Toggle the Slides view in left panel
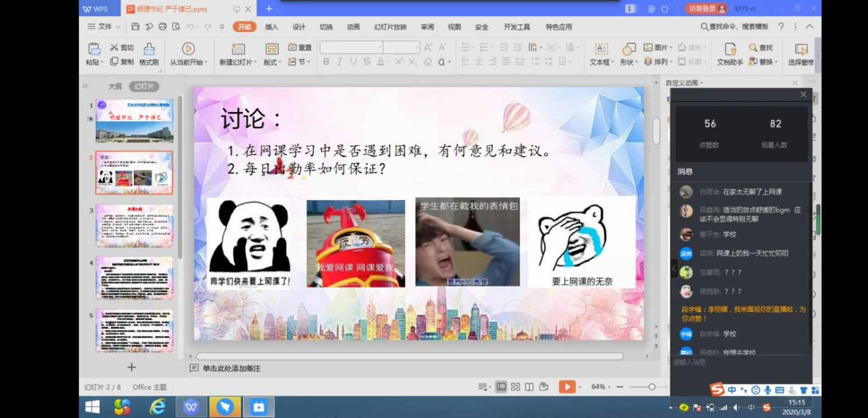 click(x=144, y=86)
